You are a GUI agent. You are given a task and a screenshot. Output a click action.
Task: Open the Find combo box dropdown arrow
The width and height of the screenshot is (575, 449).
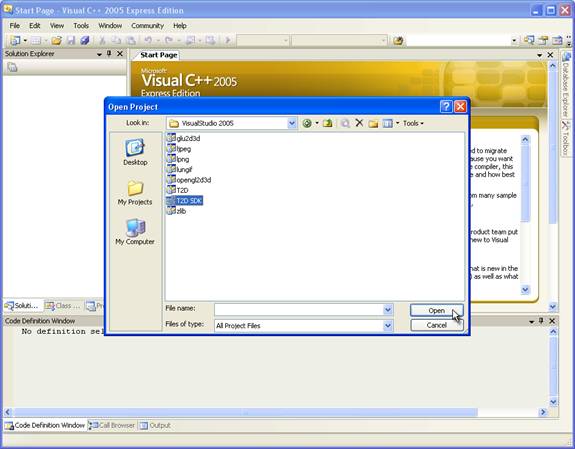coord(514,40)
